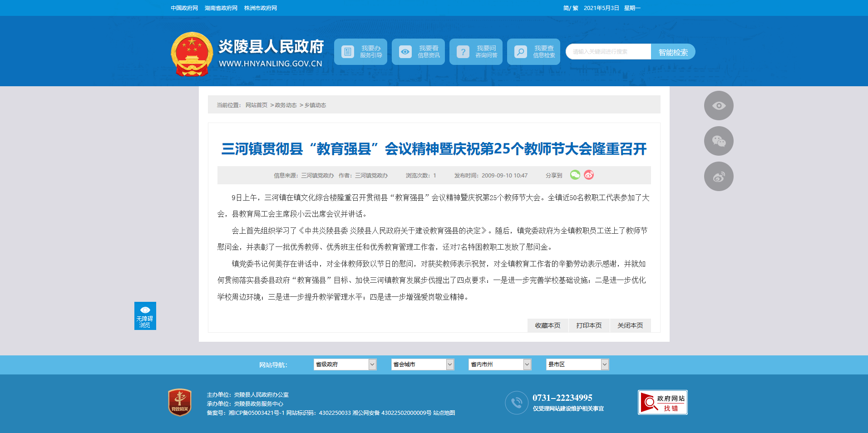This screenshot has width=868, height=433.
Task: Click the 打印本页 button
Action: pos(589,325)
